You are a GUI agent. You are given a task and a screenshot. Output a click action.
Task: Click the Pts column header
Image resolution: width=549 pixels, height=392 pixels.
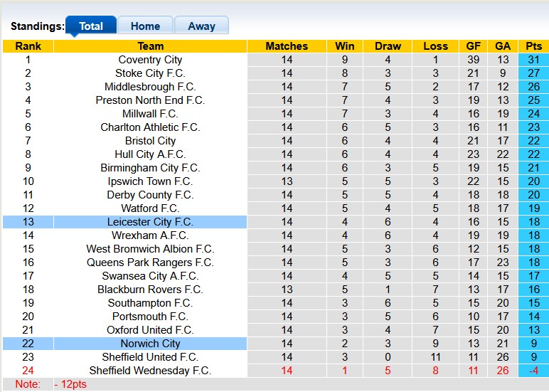point(533,46)
